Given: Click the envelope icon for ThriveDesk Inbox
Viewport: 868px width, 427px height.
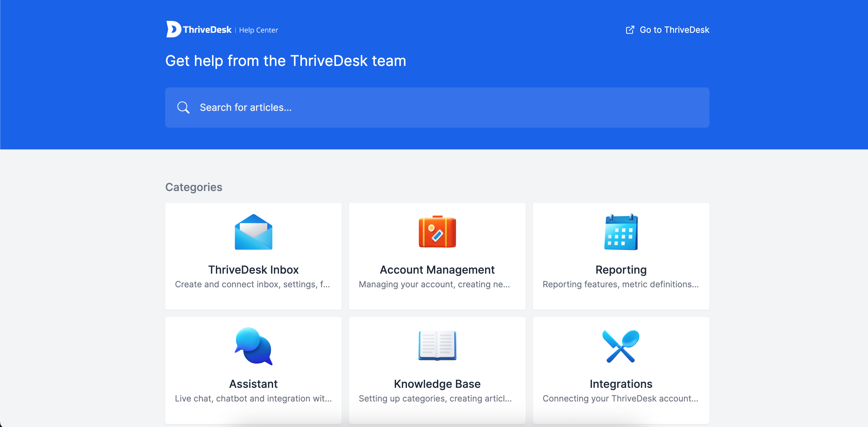Looking at the screenshot, I should pos(253,232).
